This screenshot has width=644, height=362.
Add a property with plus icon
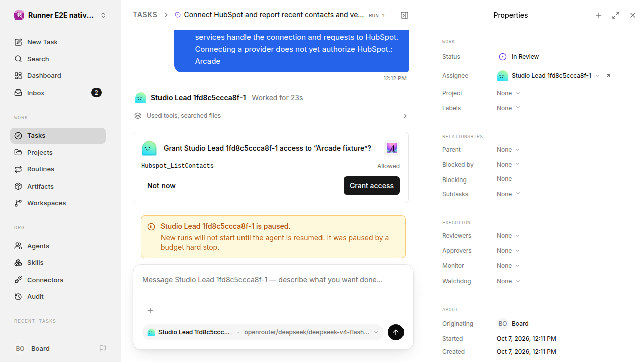point(599,15)
